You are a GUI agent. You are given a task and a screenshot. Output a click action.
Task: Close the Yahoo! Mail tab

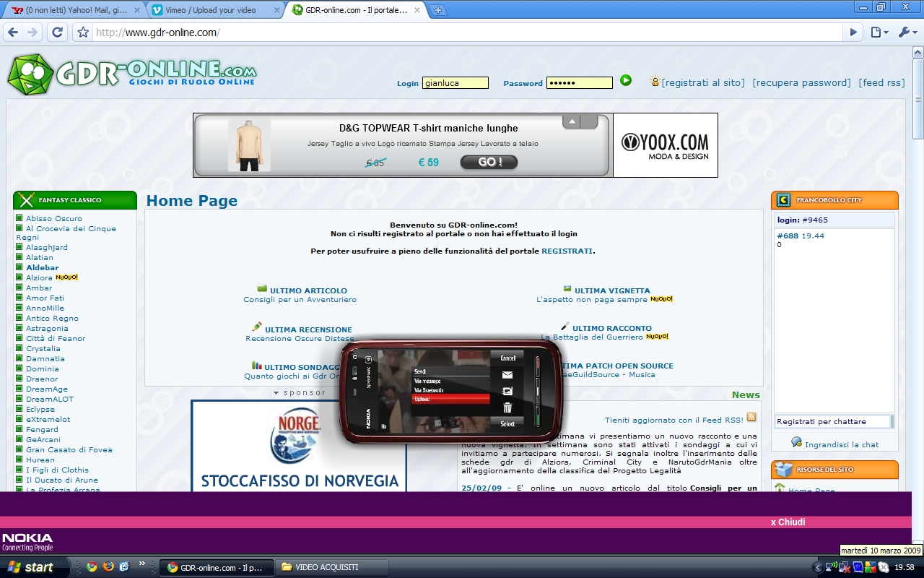click(x=136, y=10)
